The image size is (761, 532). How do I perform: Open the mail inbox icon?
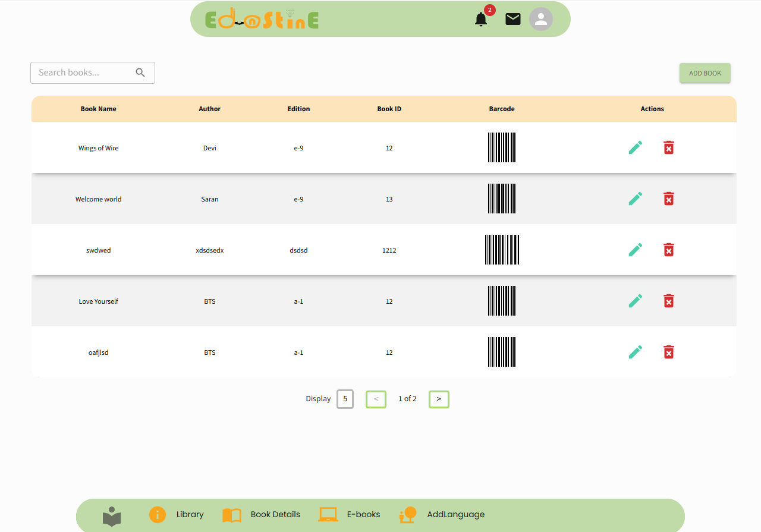(512, 20)
